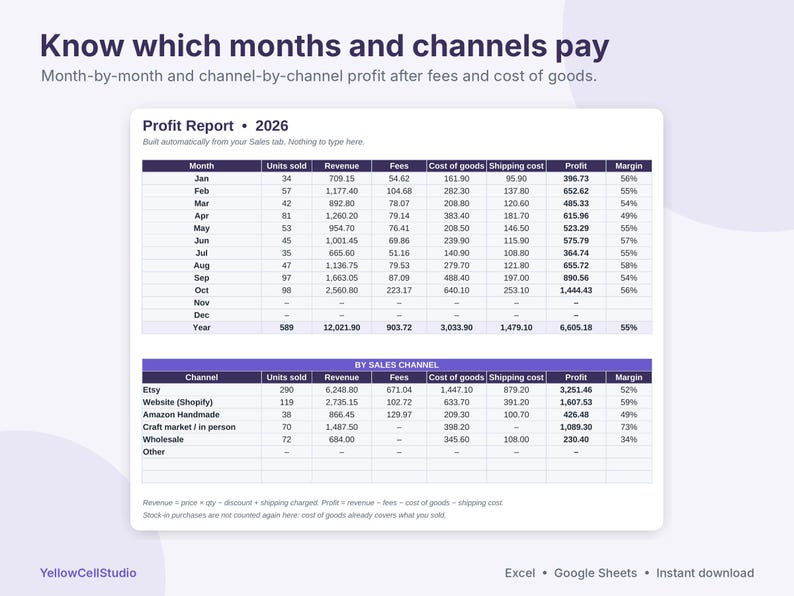Screen dimensions: 794x596
Task: Select October revenue value 2,560.80
Action: (341, 290)
